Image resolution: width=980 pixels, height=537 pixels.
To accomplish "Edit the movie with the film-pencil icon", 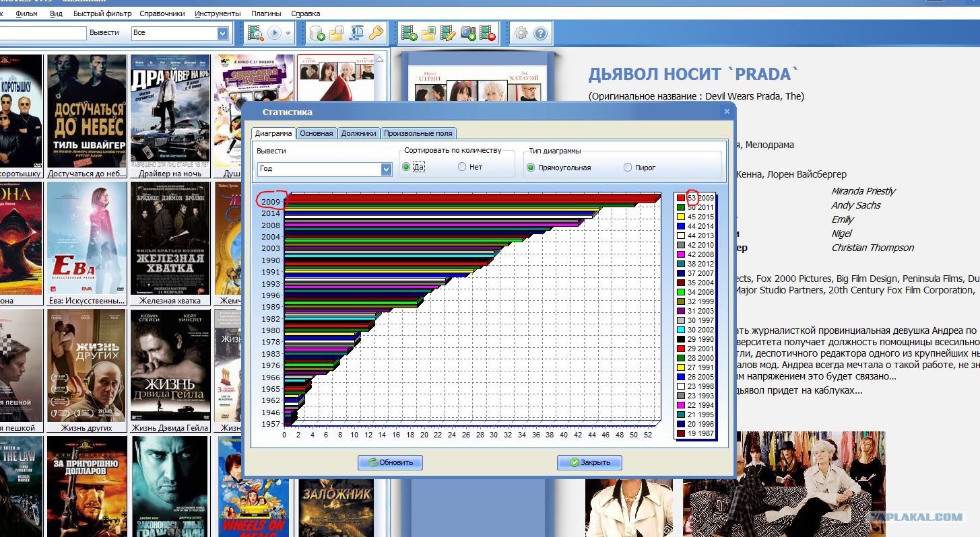I will [x=448, y=32].
